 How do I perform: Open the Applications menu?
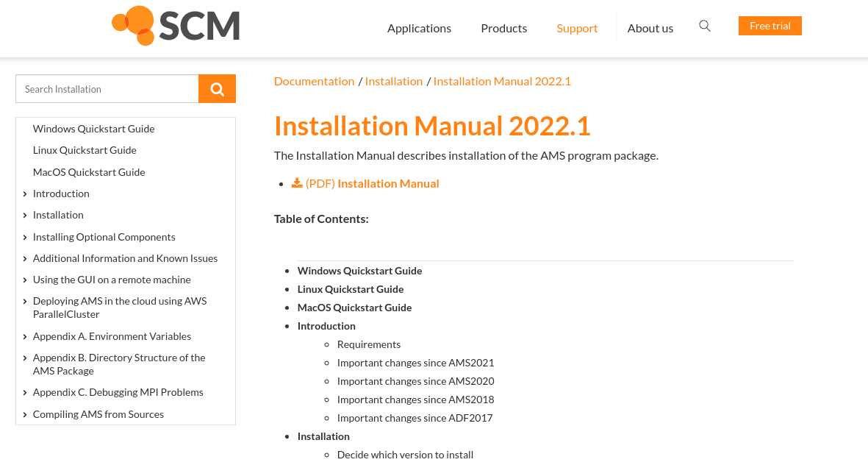click(x=419, y=28)
